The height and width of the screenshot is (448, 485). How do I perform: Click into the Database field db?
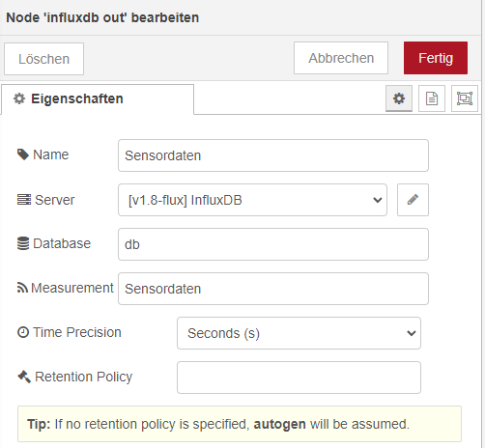[x=273, y=244]
